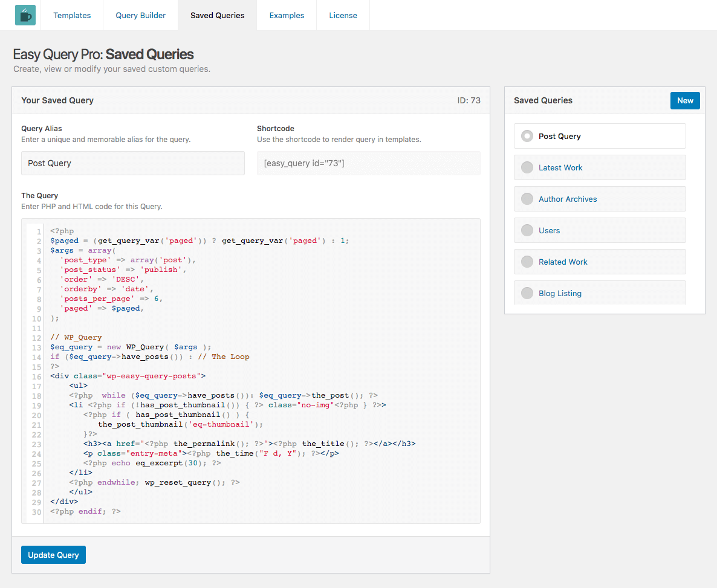Click inside the PHP query code editor

point(250,371)
